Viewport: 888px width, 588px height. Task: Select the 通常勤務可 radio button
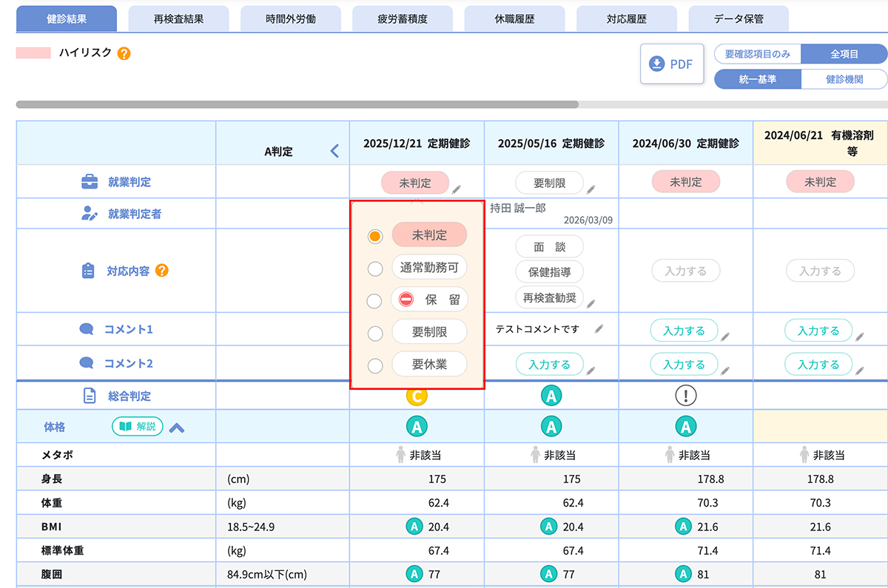[375, 268]
